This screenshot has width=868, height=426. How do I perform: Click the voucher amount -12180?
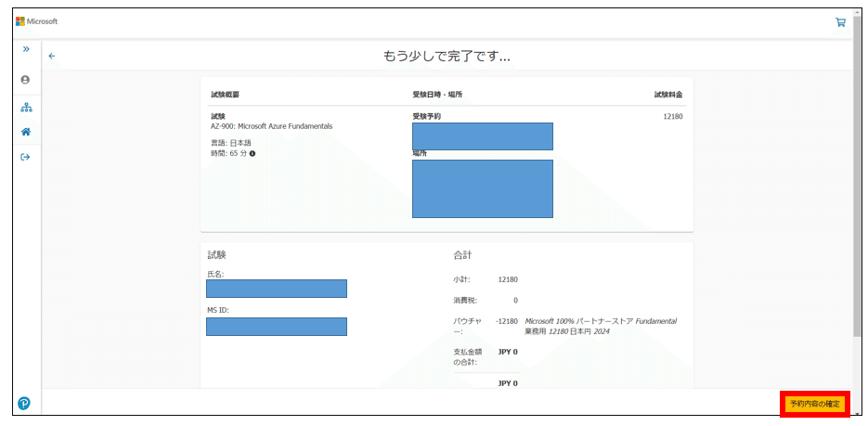click(507, 321)
